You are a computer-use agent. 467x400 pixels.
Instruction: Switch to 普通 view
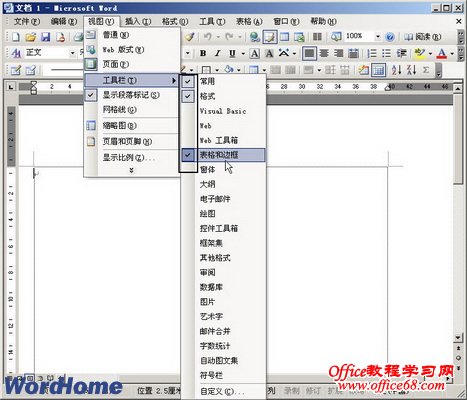pos(131,35)
